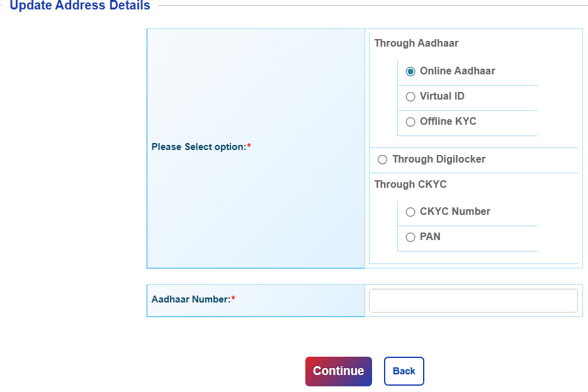Enable the Through Digilocker option

[382, 159]
